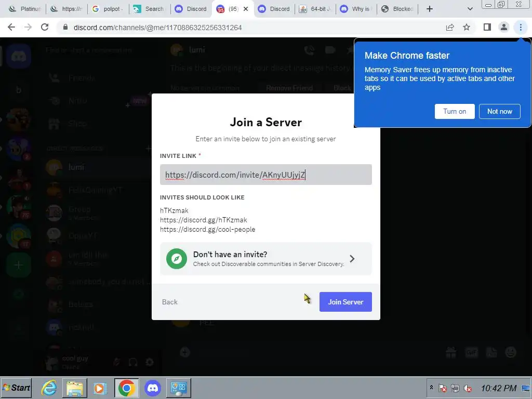The width and height of the screenshot is (532, 399).
Task: Toggle deafen headphones icon in Discord
Action: [133, 362]
